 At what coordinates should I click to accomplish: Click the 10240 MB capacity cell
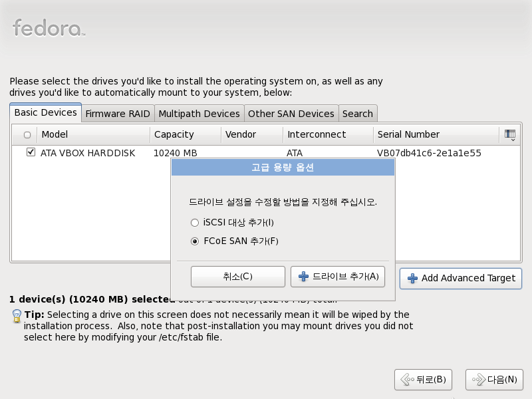[x=176, y=153]
